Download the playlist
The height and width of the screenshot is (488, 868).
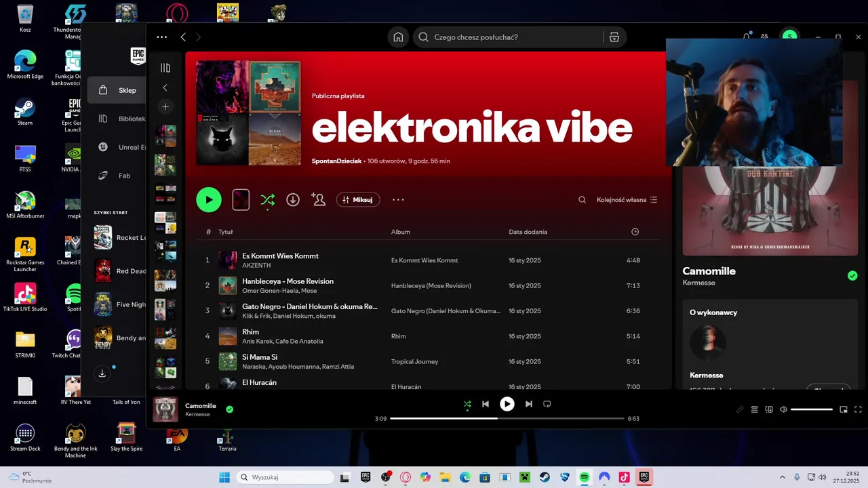click(x=293, y=200)
